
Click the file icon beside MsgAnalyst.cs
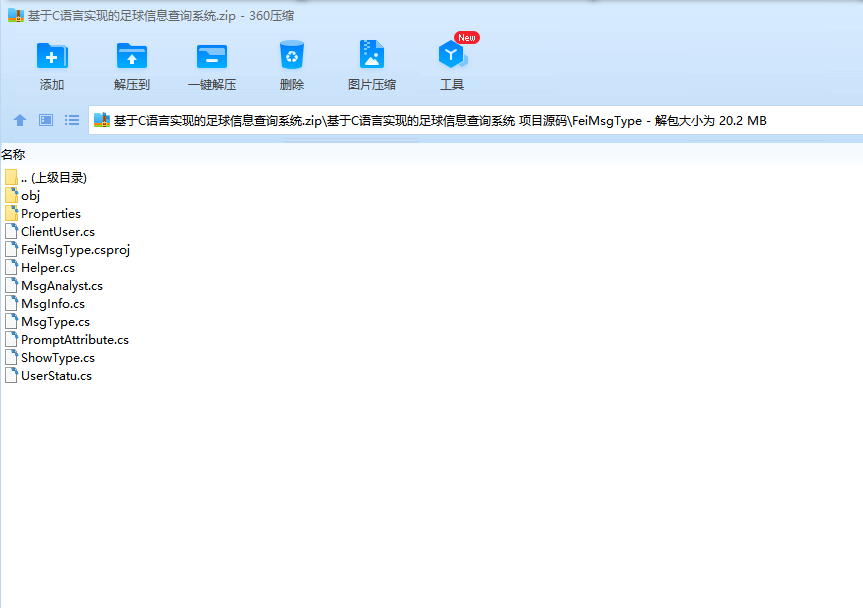[x=12, y=285]
